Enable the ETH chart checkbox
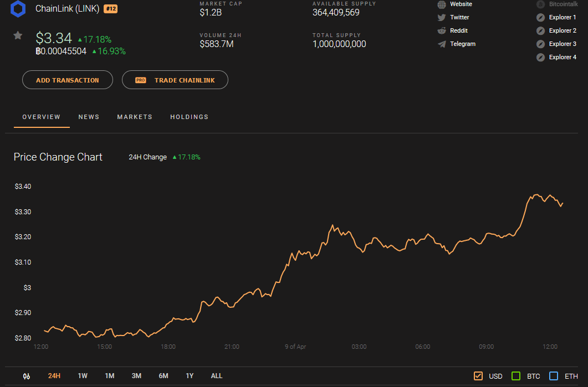This screenshot has width=588, height=387. click(x=554, y=376)
